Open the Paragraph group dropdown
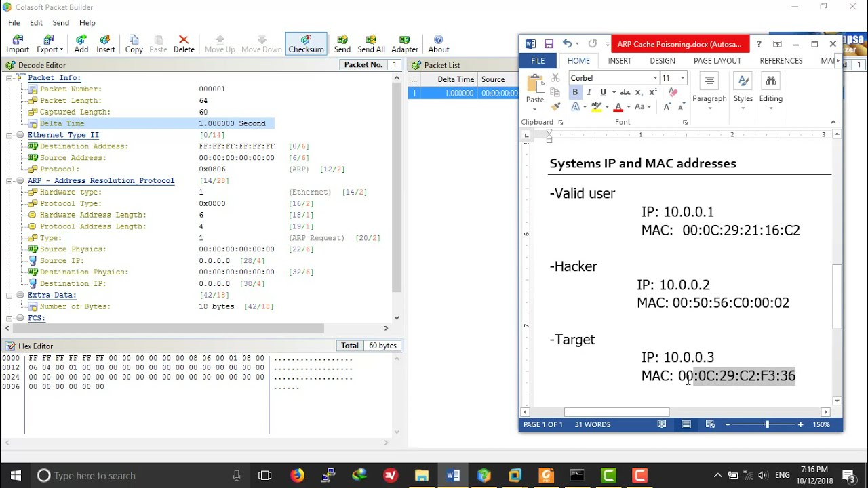 click(709, 91)
